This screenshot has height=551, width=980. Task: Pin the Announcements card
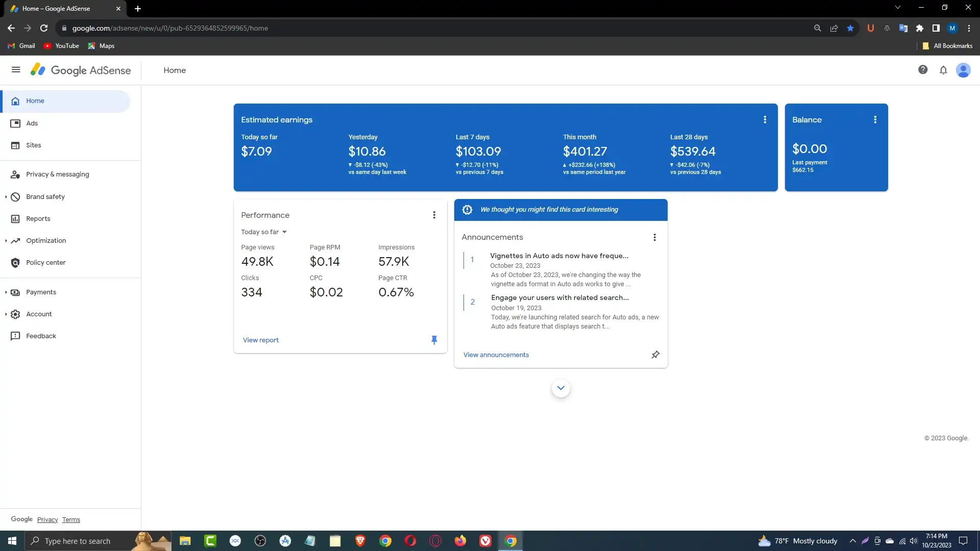655,355
